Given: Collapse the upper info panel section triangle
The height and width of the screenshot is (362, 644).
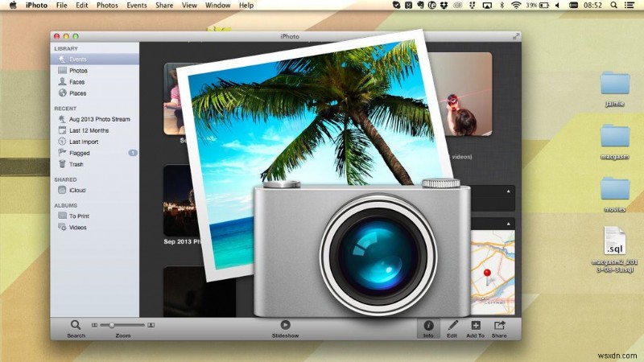Looking at the screenshot, I should point(509,191).
